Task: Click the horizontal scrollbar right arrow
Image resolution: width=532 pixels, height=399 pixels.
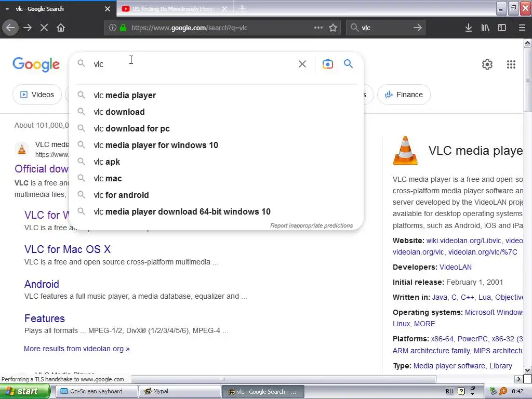Action: pos(518,379)
